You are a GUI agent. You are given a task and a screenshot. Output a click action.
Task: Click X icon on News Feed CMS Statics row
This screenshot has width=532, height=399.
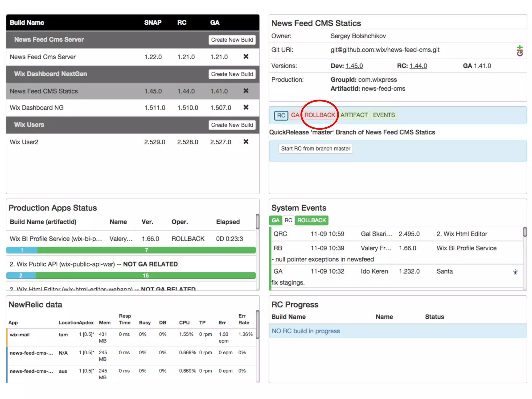point(246,91)
